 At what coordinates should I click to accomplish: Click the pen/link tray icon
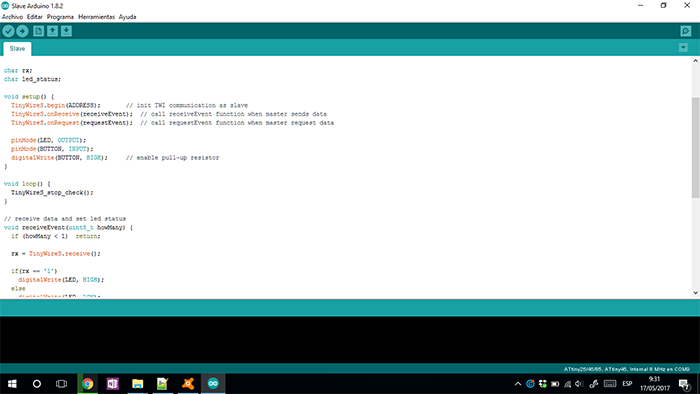coord(594,384)
